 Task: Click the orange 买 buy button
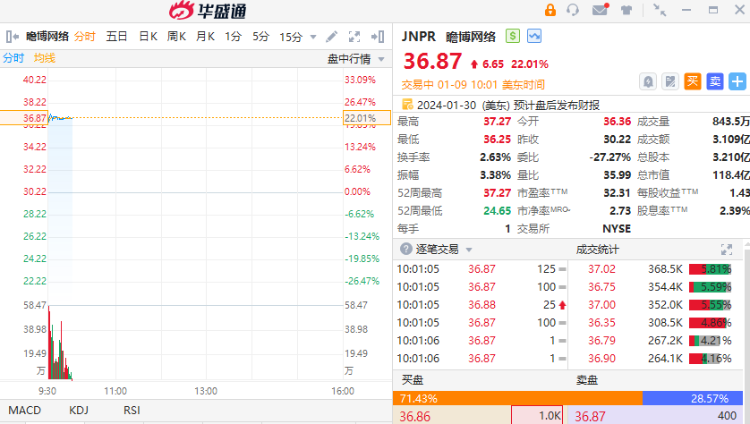pos(692,81)
